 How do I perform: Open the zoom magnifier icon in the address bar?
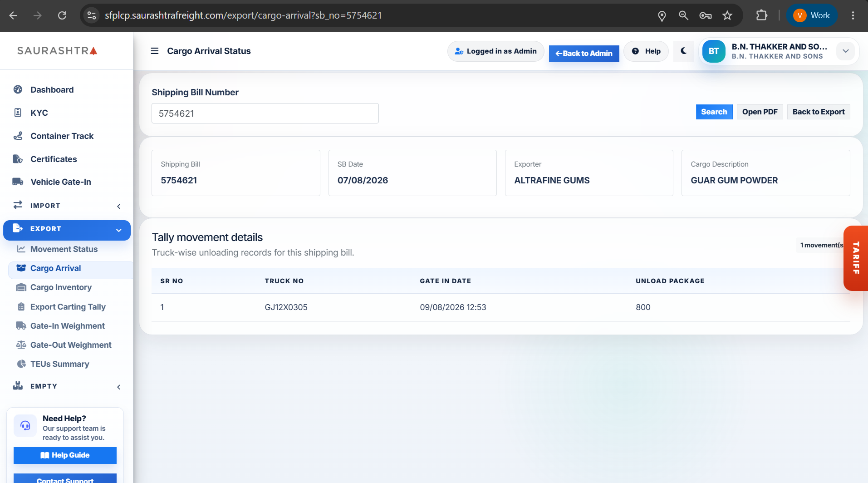[x=683, y=15]
